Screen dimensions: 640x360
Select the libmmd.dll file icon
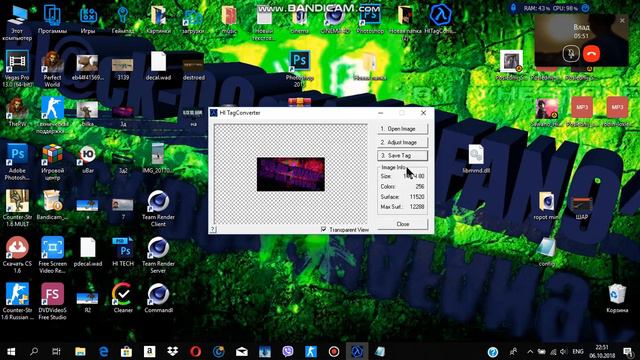pyautogui.click(x=476, y=159)
